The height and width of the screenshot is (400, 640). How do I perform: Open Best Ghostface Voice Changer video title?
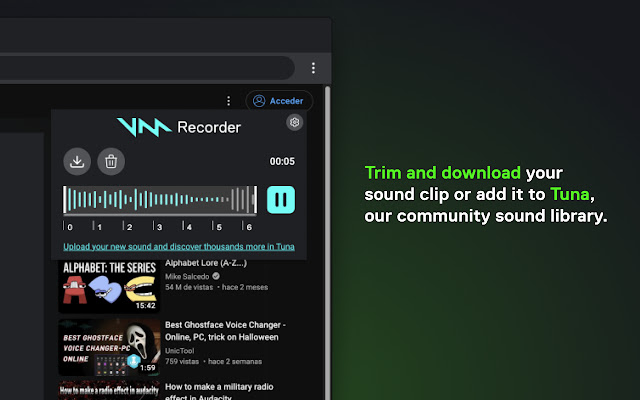tap(225, 331)
